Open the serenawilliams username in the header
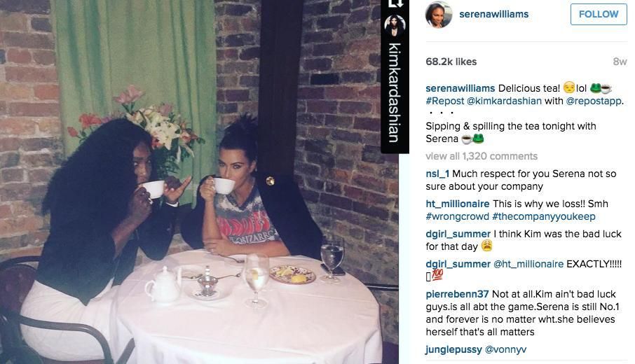Screen dimensions: 635x364 [493, 14]
